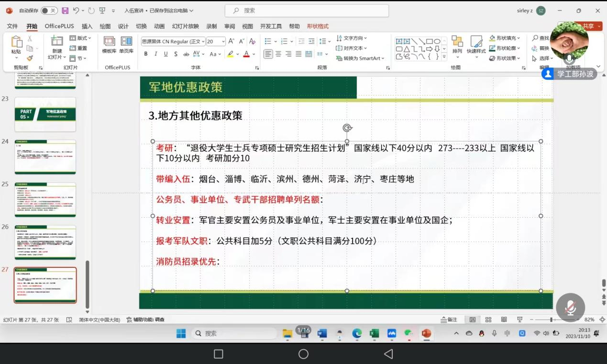
Task: Click the 共享 share button
Action: click(588, 26)
